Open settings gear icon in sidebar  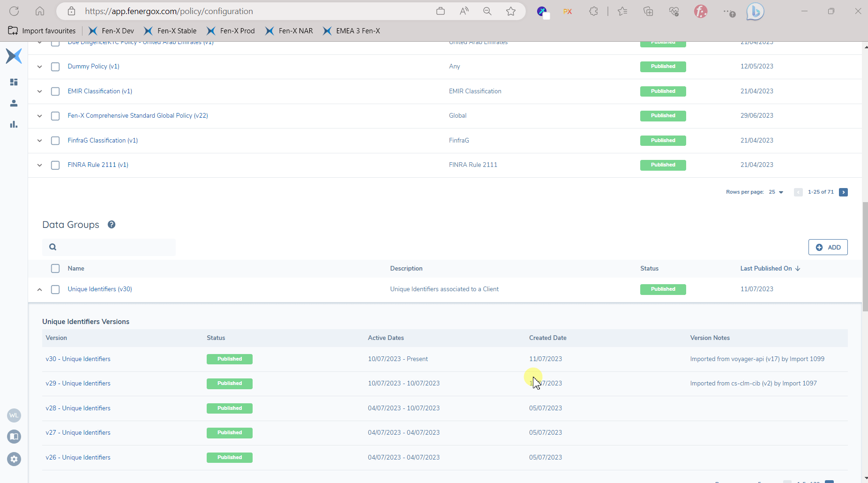tap(14, 459)
